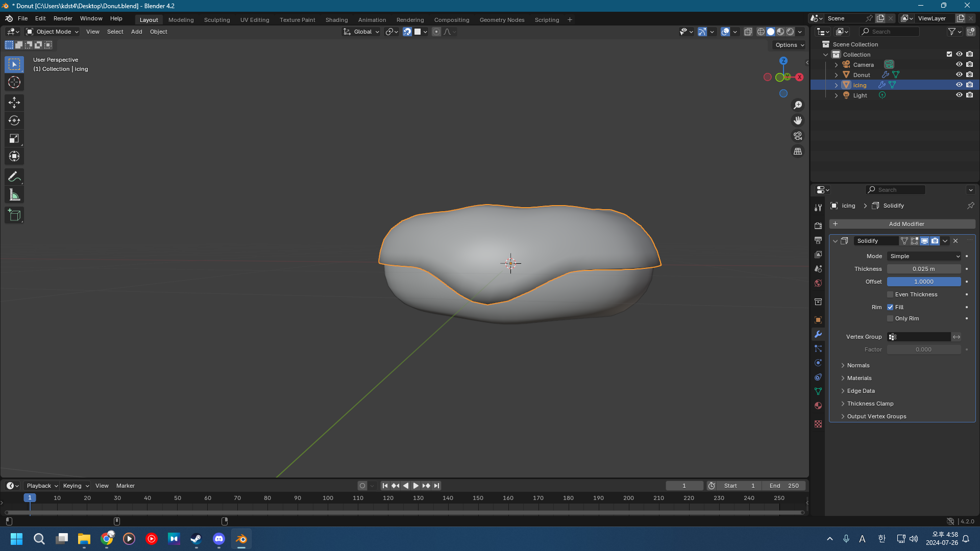
Task: Hide the Camera object in viewport
Action: 959,64
